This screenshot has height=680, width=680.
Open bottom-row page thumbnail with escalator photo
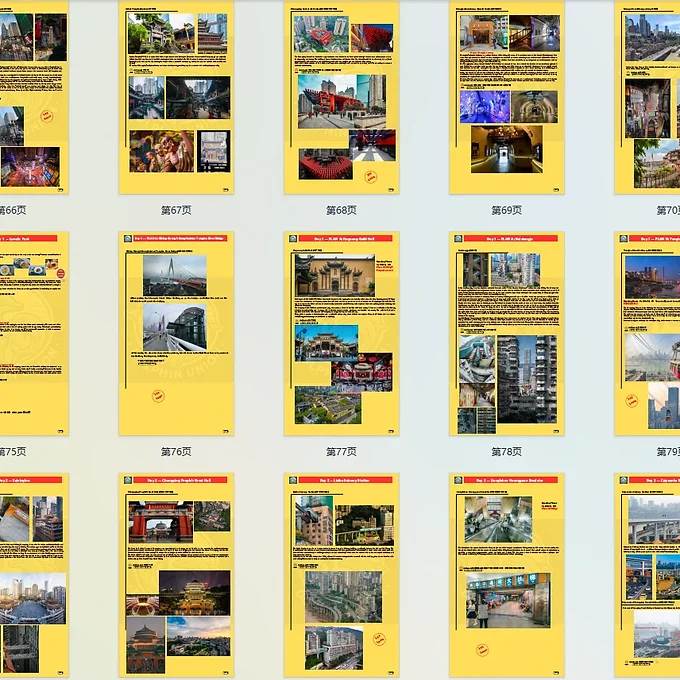click(506, 575)
